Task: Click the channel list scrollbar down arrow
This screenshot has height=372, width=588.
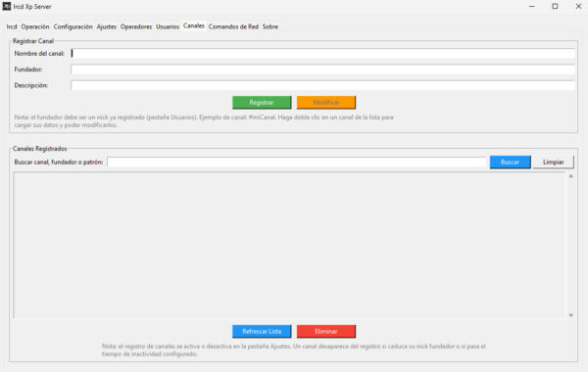Action: [570, 315]
